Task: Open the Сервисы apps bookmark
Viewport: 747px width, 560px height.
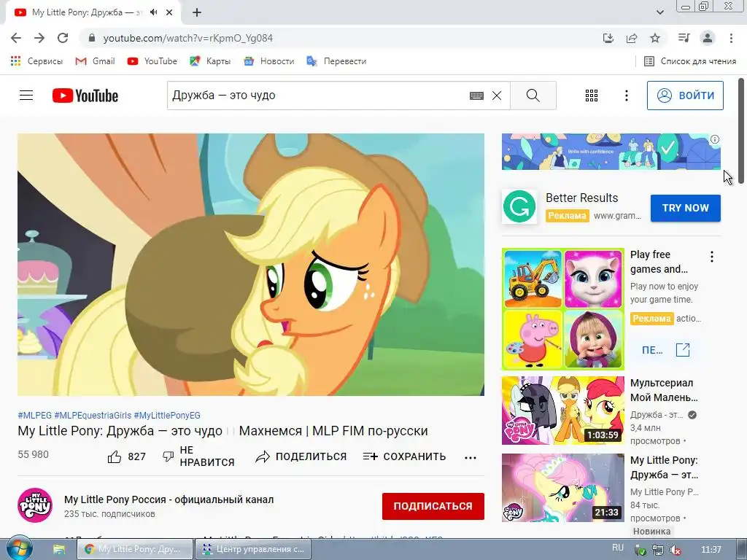Action: (36, 61)
